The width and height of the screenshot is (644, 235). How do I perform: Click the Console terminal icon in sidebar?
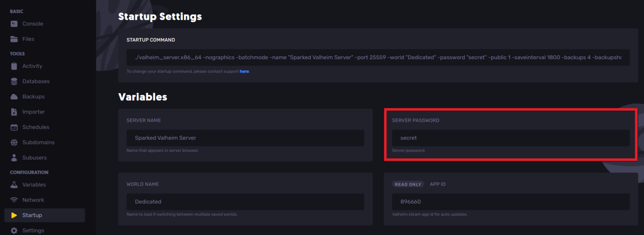pos(14,24)
